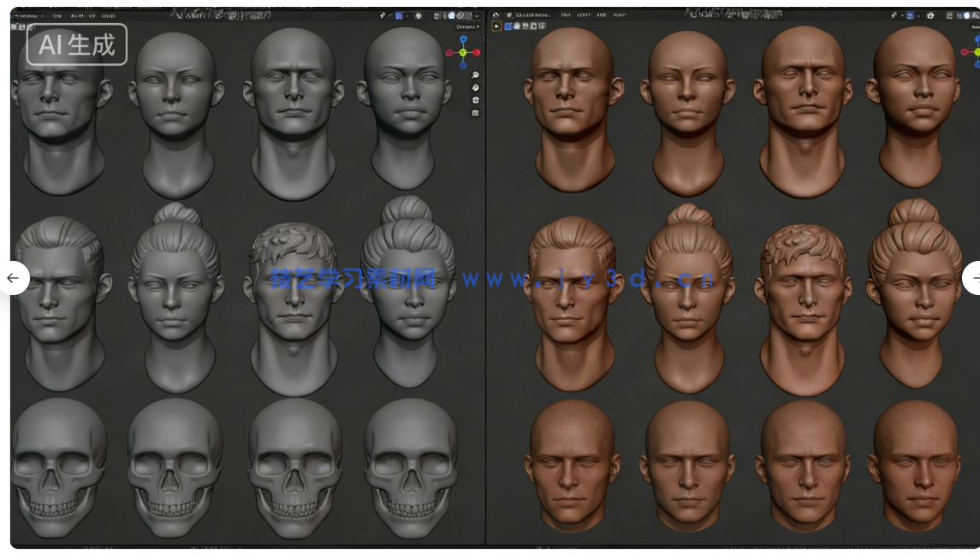Click the AI生成 badge in the top-left corner
Viewport: 980px width, 556px height.
[75, 45]
